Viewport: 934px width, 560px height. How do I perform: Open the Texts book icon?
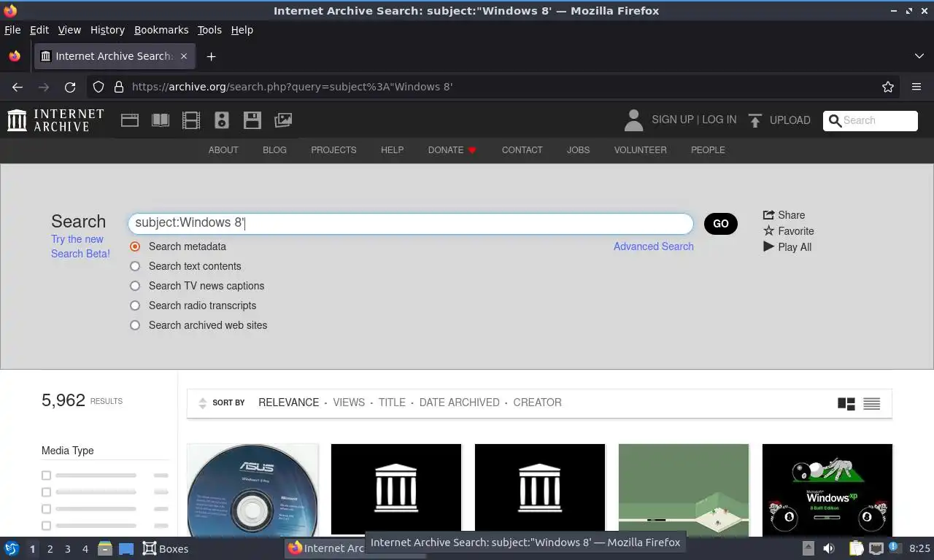[x=161, y=120]
